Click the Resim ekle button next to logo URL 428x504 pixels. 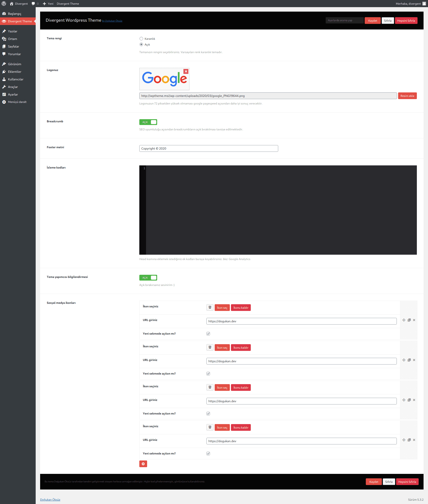pyautogui.click(x=407, y=96)
